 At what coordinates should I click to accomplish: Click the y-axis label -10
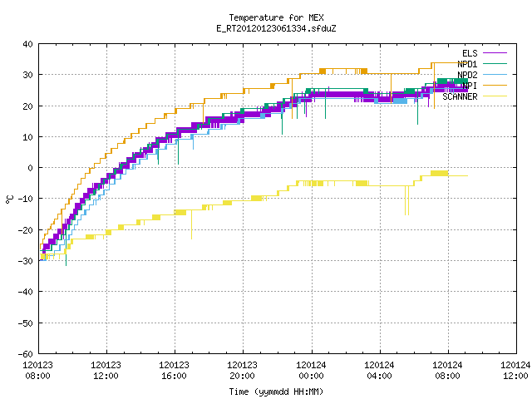pyautogui.click(x=26, y=199)
